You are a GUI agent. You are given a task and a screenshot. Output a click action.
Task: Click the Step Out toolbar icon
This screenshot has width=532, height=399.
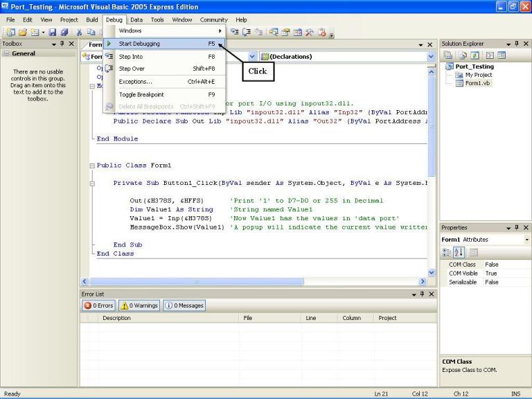click(258, 33)
